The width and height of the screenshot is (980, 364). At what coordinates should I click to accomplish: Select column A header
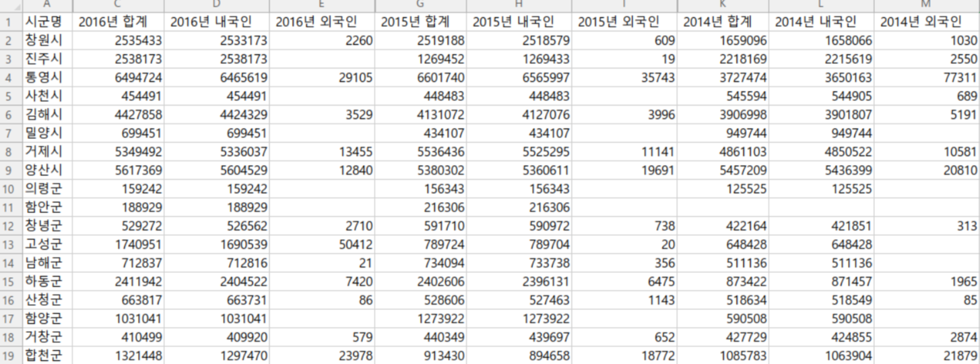click(x=46, y=5)
